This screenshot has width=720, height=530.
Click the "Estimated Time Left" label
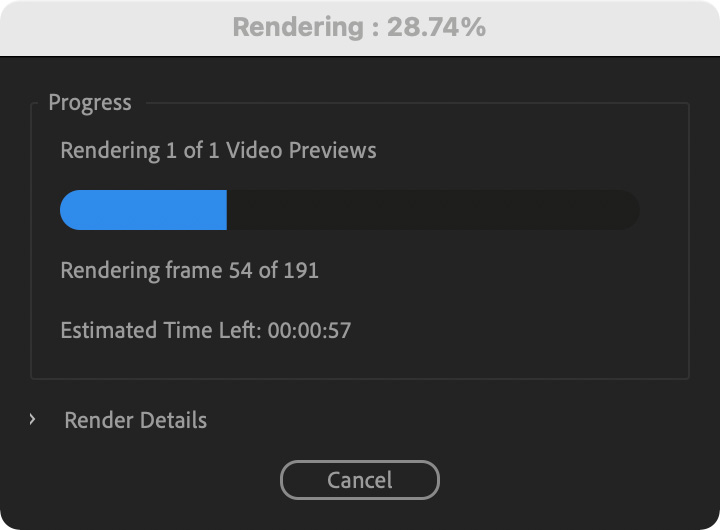pyautogui.click(x=160, y=330)
